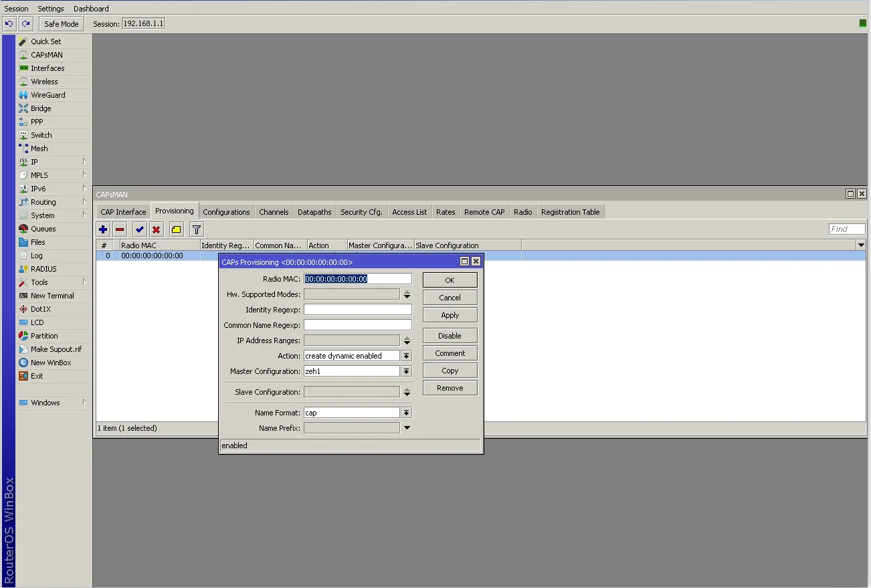Click the yellow comment note icon
871x588 pixels.
[176, 229]
